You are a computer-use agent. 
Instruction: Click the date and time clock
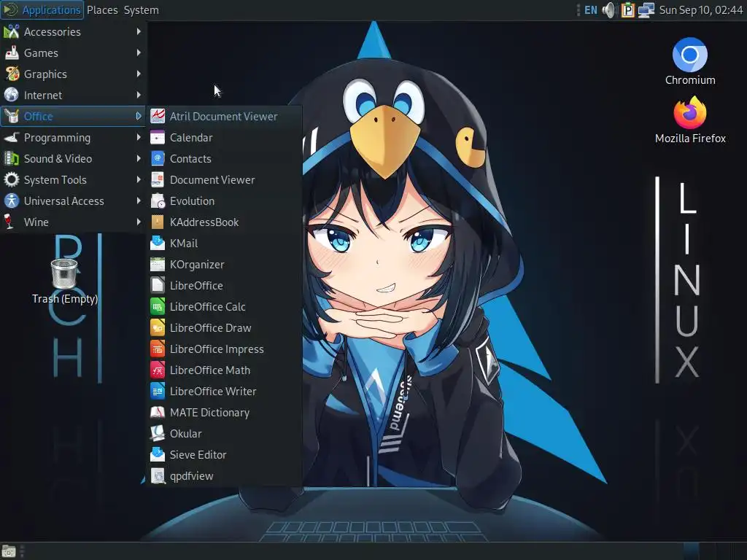(700, 10)
